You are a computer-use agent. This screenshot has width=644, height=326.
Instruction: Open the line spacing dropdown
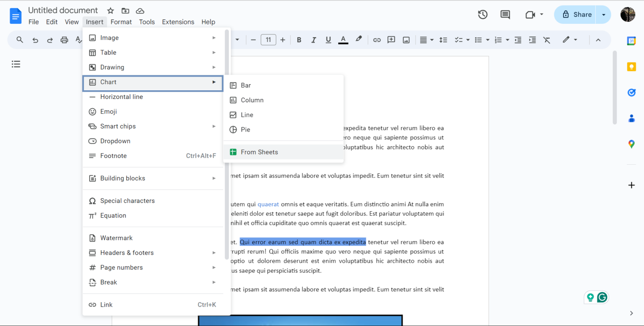(x=443, y=40)
